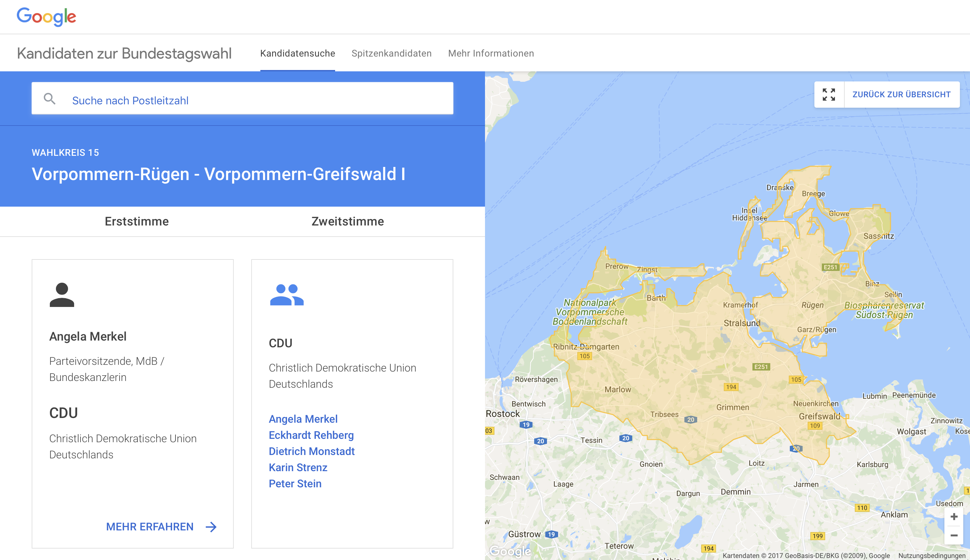The width and height of the screenshot is (970, 560).
Task: Open Karin Strenz candidate link
Action: 298,467
